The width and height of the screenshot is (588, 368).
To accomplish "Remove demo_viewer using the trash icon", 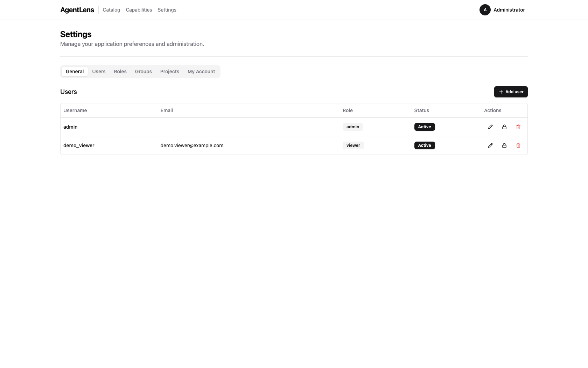I will click(518, 145).
